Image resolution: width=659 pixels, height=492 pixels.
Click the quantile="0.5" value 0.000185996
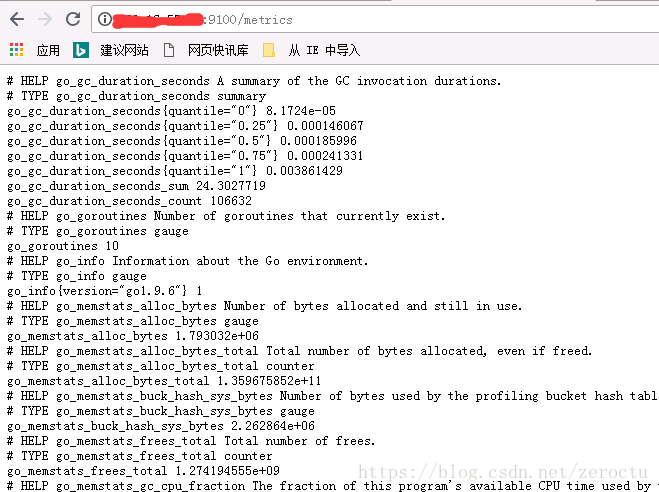(x=319, y=141)
